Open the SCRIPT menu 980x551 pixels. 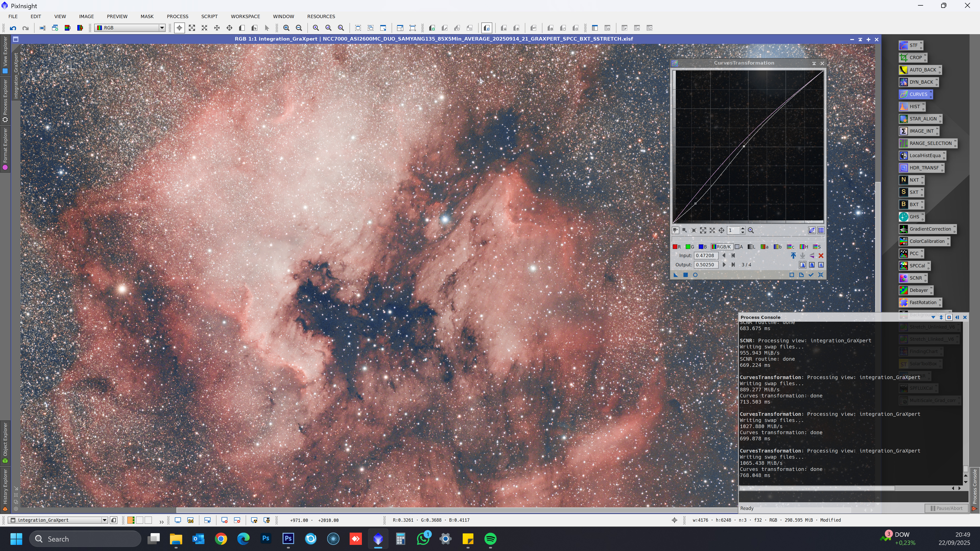coord(209,16)
